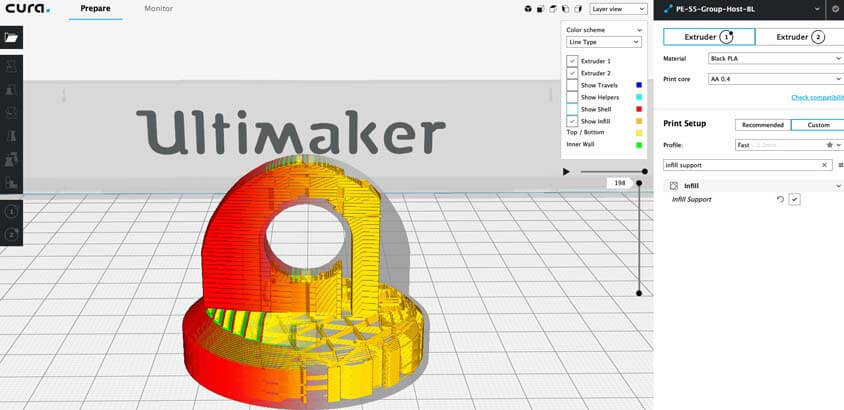
Task: Click the red Show Shell color swatch
Action: click(639, 109)
